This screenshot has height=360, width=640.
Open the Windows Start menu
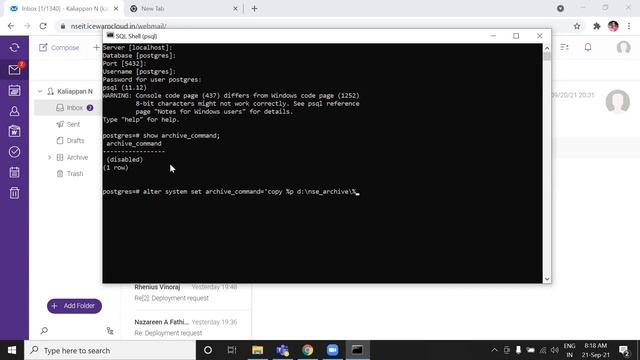(12, 350)
